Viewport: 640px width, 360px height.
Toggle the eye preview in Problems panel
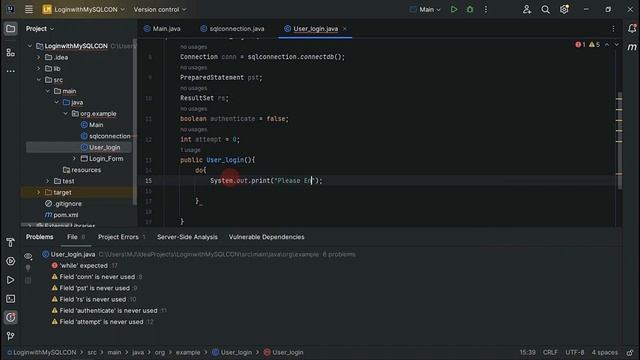[x=28, y=256]
